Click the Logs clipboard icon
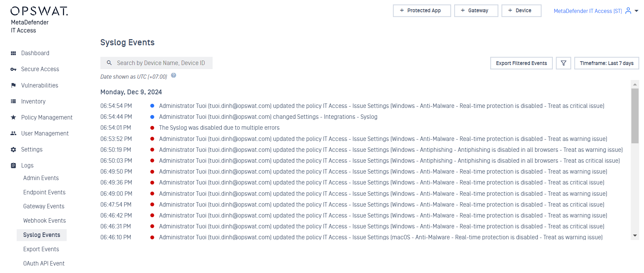The width and height of the screenshot is (644, 273). (14, 165)
